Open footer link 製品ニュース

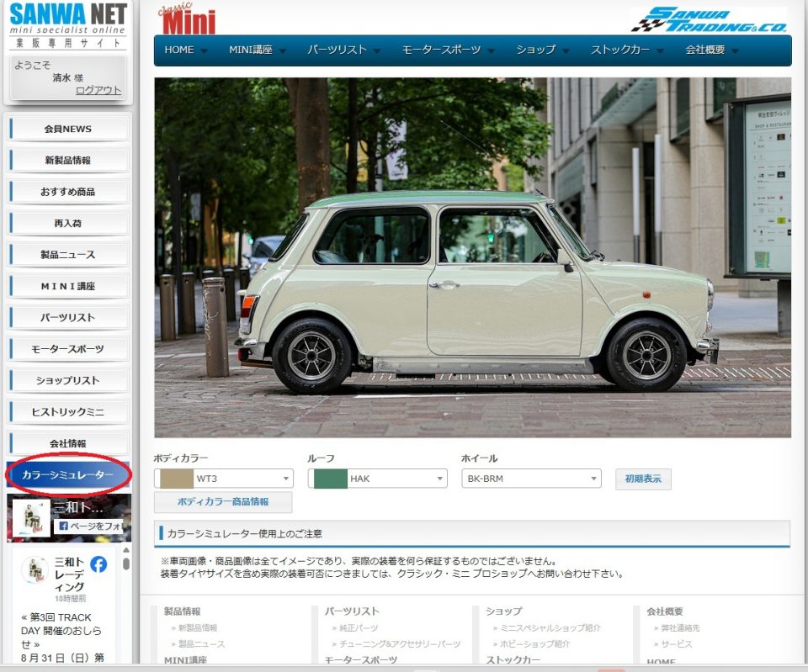[x=201, y=643]
